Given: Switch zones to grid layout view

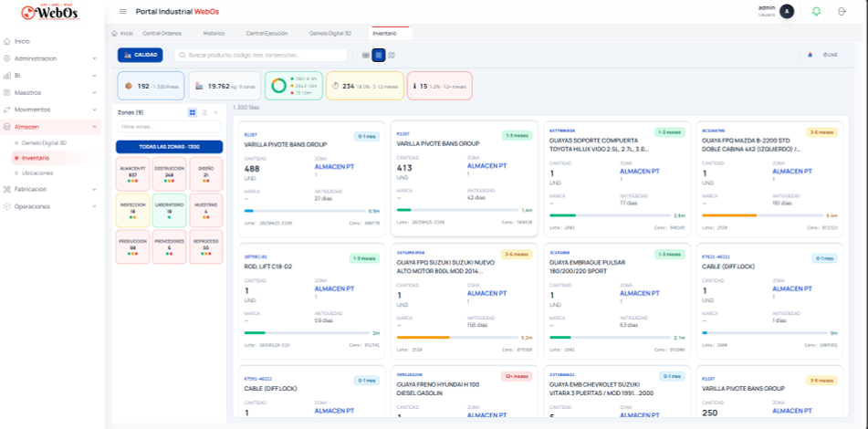Looking at the screenshot, I should tap(193, 112).
